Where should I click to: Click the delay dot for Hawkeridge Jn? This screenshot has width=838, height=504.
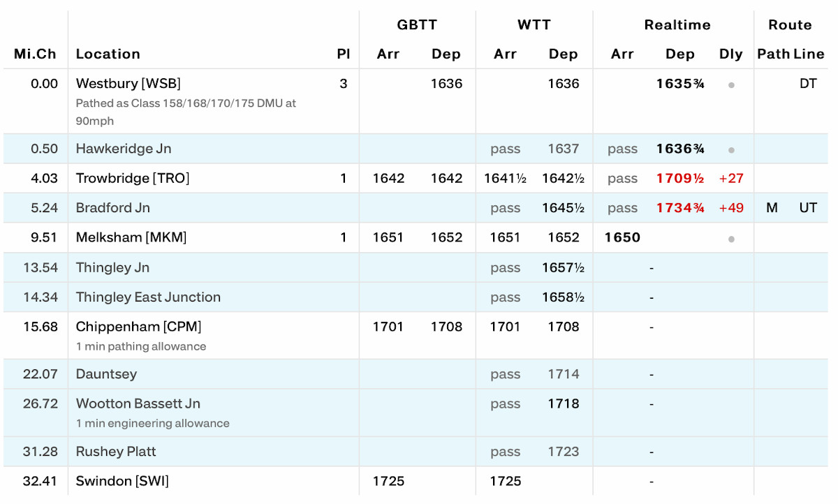731,149
